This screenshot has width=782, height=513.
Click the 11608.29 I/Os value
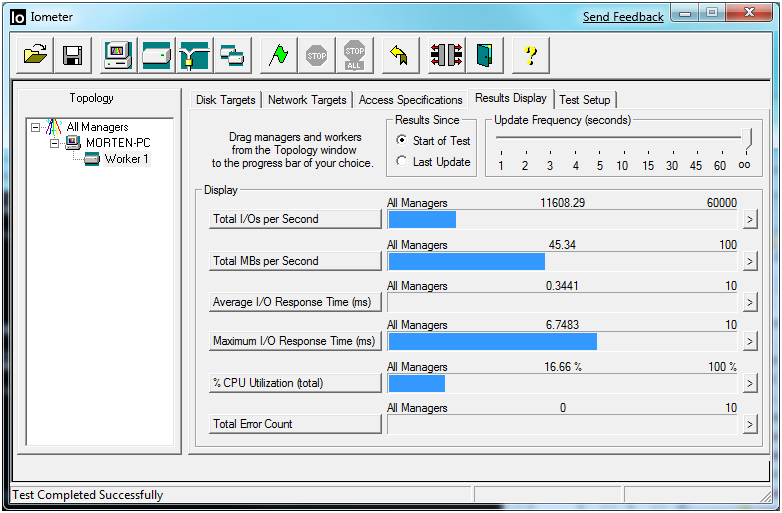(x=563, y=203)
